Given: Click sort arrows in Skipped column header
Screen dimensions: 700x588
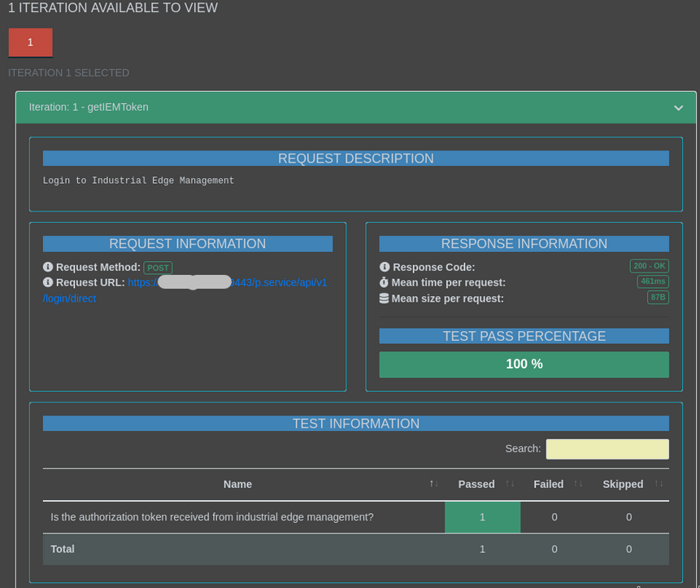Looking at the screenshot, I should pos(659,484).
